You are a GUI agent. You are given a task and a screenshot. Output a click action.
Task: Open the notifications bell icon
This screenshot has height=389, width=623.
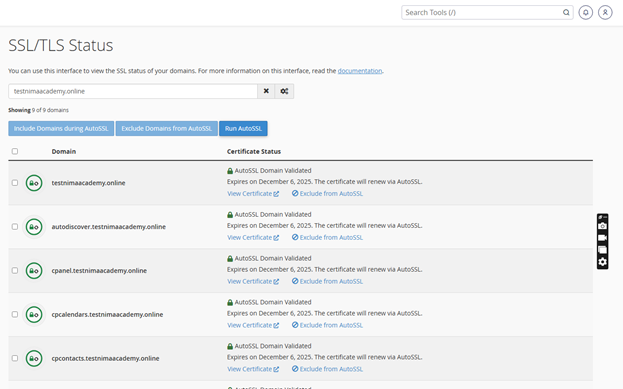(x=585, y=12)
